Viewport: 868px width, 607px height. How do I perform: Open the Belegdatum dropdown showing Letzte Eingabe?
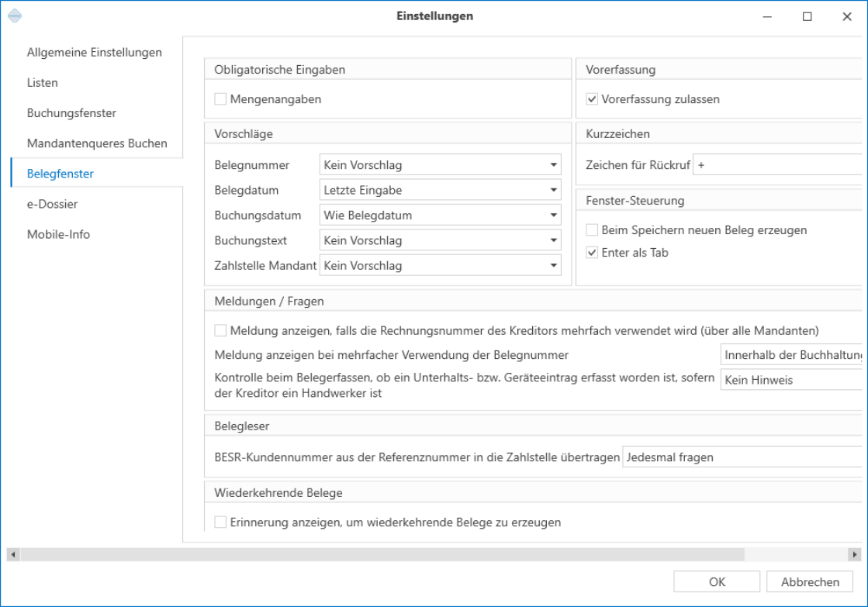(440, 190)
